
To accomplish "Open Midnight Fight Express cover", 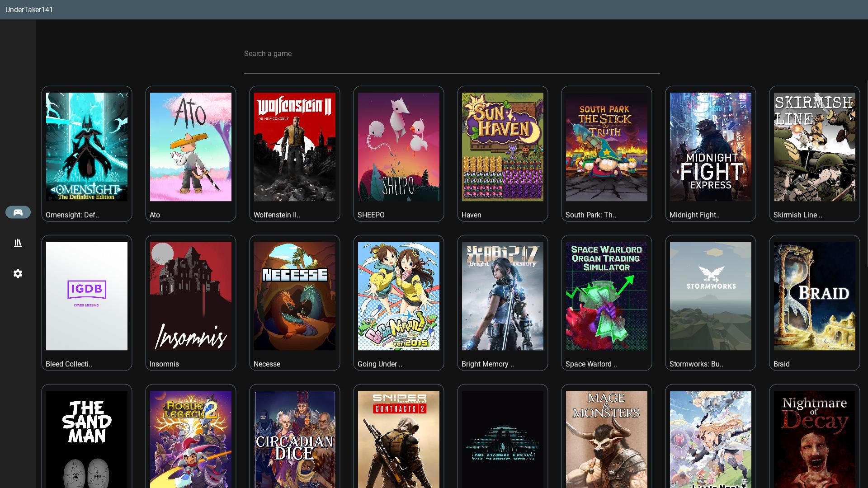I will [x=711, y=147].
